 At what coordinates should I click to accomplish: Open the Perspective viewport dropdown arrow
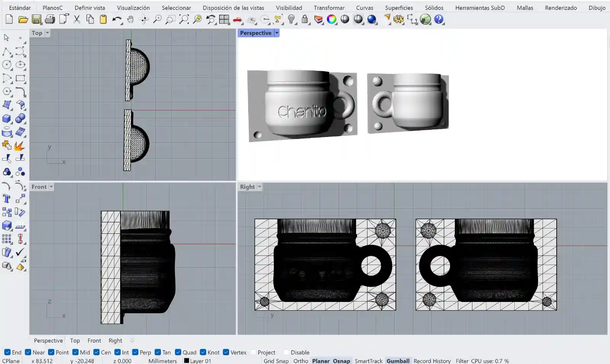pyautogui.click(x=277, y=33)
